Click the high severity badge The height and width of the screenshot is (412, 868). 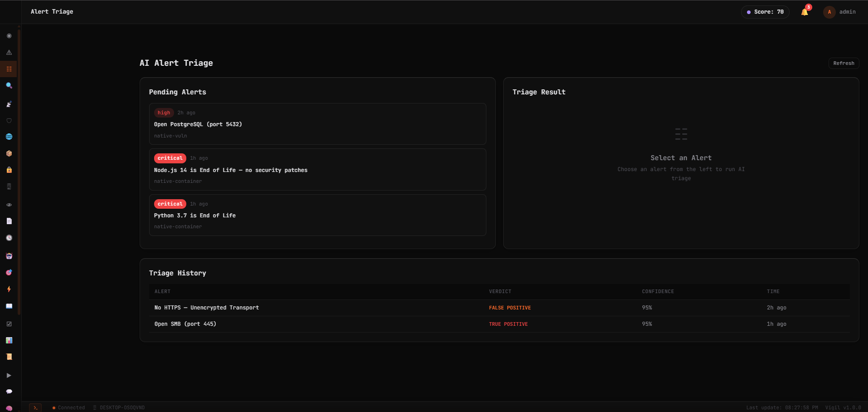click(164, 113)
